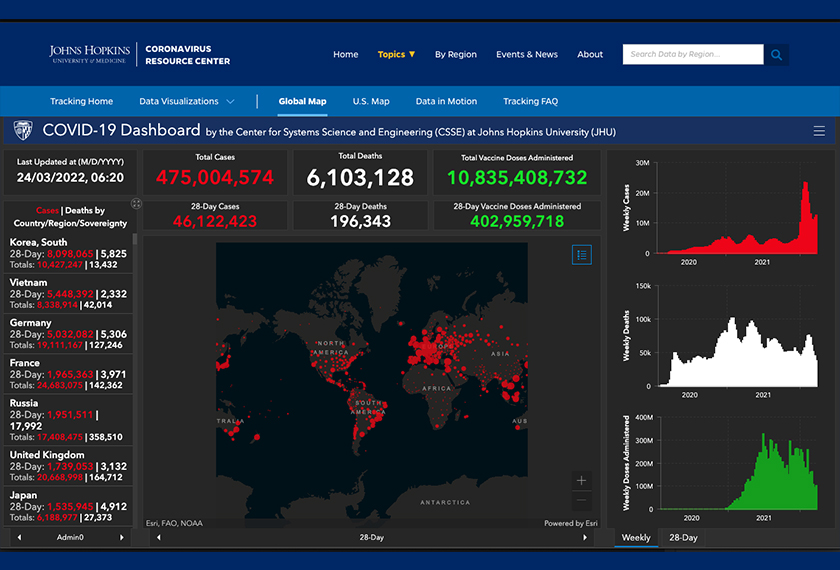840x570 pixels.
Task: Click next arrow beside Admin0
Action: [x=122, y=538]
